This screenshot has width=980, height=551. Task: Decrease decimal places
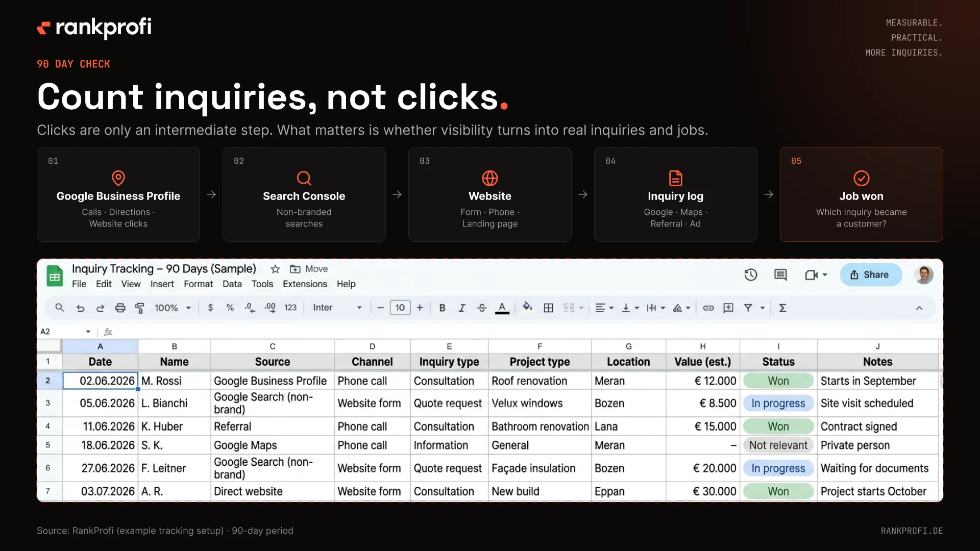click(250, 308)
